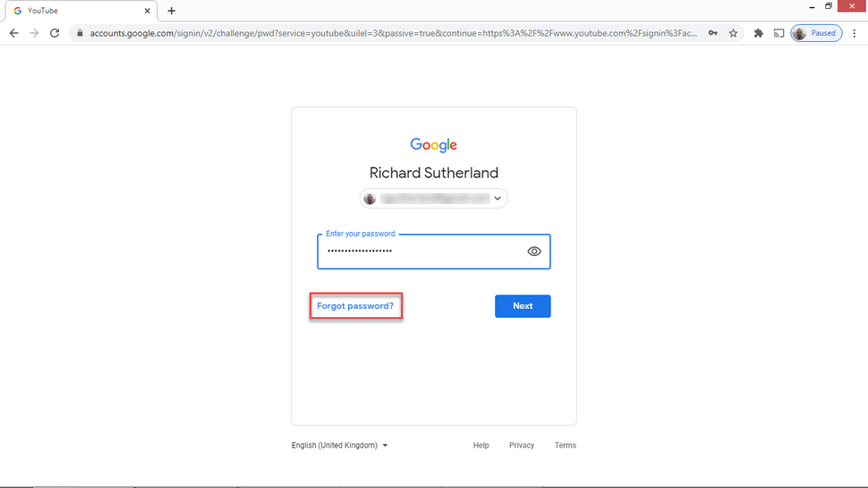Open the Terms link
This screenshot has width=868, height=488.
[566, 445]
